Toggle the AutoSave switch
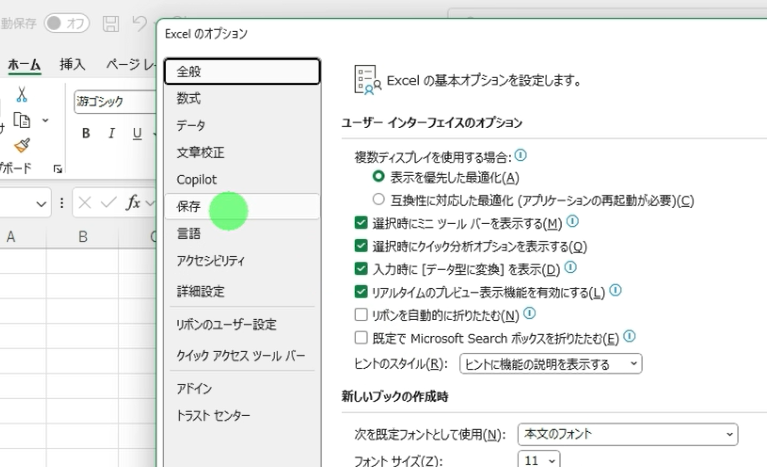The image size is (767, 467). point(67,23)
